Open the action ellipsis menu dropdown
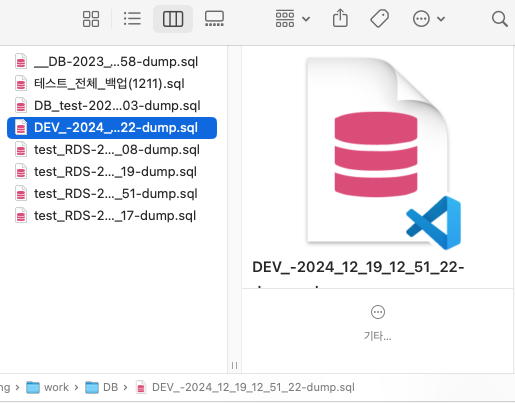Image resolution: width=515 pixels, height=403 pixels. [429, 19]
